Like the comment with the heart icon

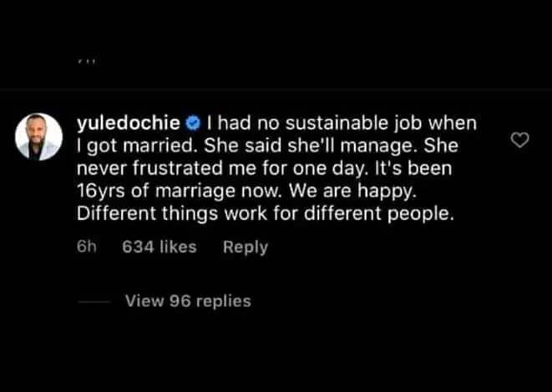point(519,141)
